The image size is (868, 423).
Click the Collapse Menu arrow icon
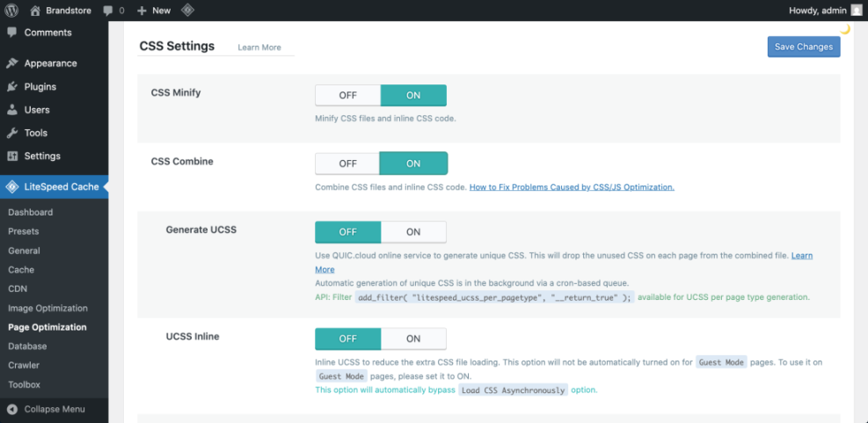(12, 409)
